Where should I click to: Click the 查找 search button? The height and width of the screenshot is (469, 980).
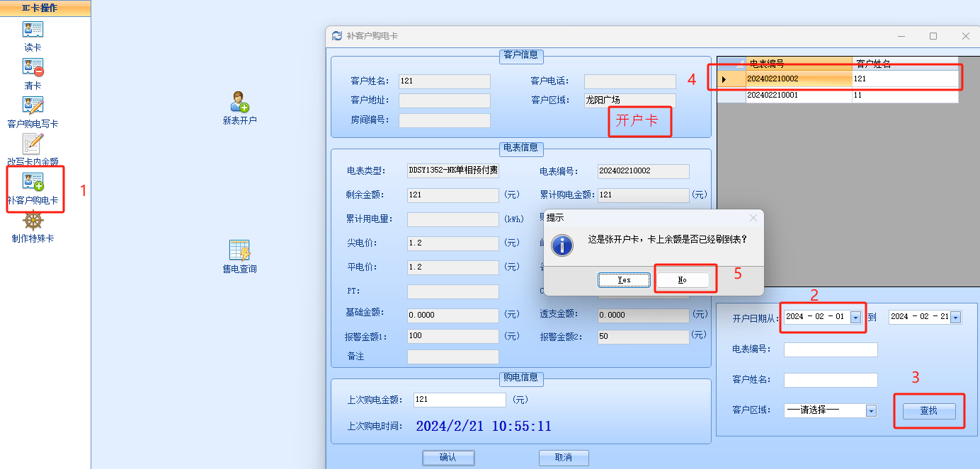928,411
